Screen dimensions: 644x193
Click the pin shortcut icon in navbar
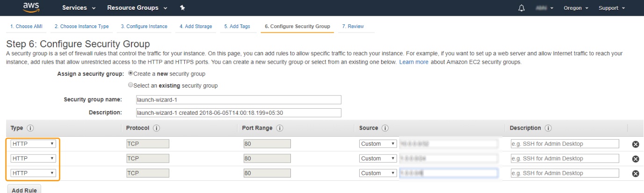click(182, 8)
